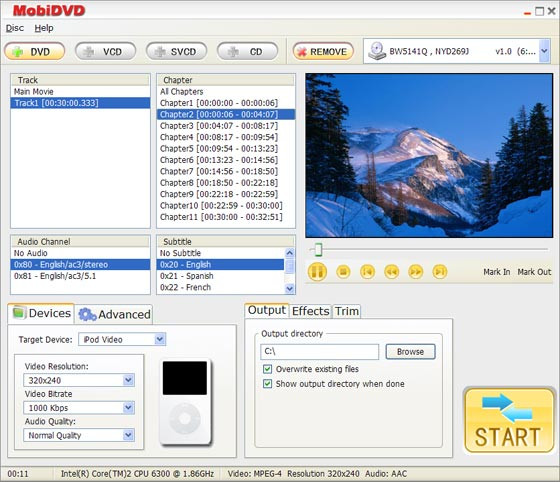Screen dimensions: 560x482
Task: Click the REMOVE disc button
Action: click(x=323, y=52)
